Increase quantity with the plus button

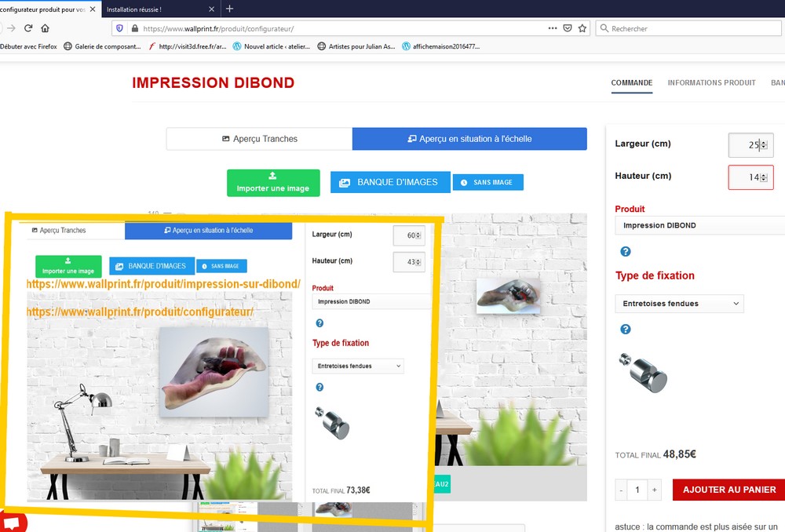(x=654, y=490)
